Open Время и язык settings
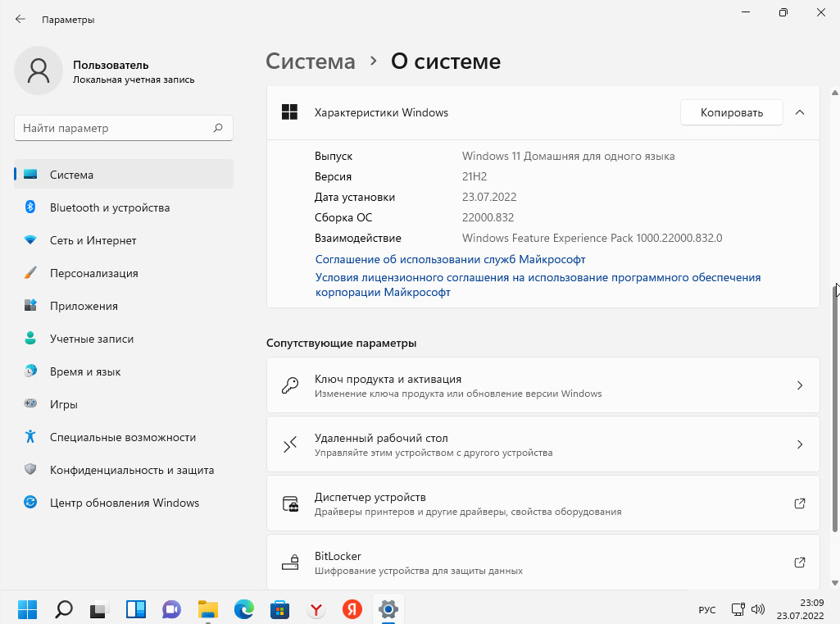The image size is (840, 624). pyautogui.click(x=124, y=371)
